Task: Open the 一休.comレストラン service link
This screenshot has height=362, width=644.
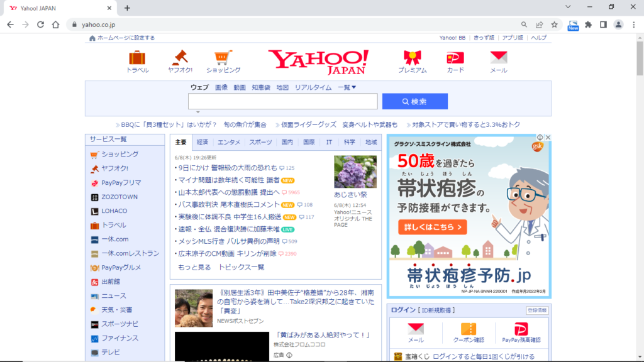Action: coord(130,254)
